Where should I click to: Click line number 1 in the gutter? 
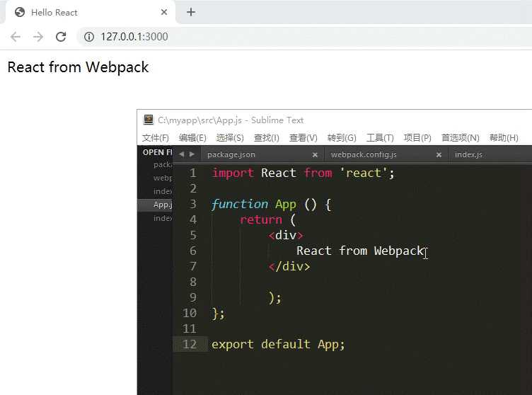[x=192, y=173]
